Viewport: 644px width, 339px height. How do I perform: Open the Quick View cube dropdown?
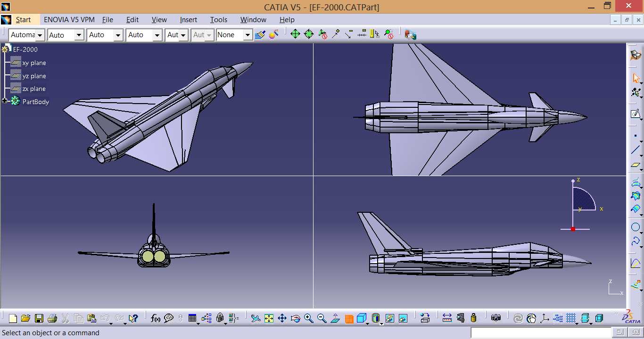pyautogui.click(x=363, y=319)
